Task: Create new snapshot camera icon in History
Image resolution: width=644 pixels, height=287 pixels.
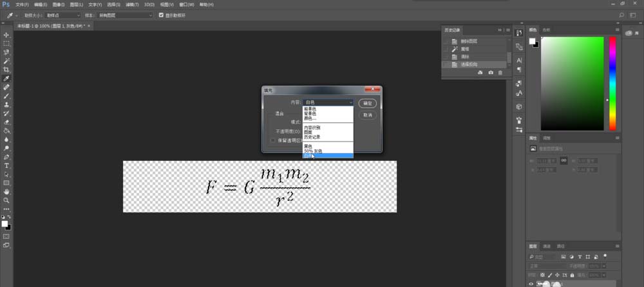Action: [x=491, y=73]
